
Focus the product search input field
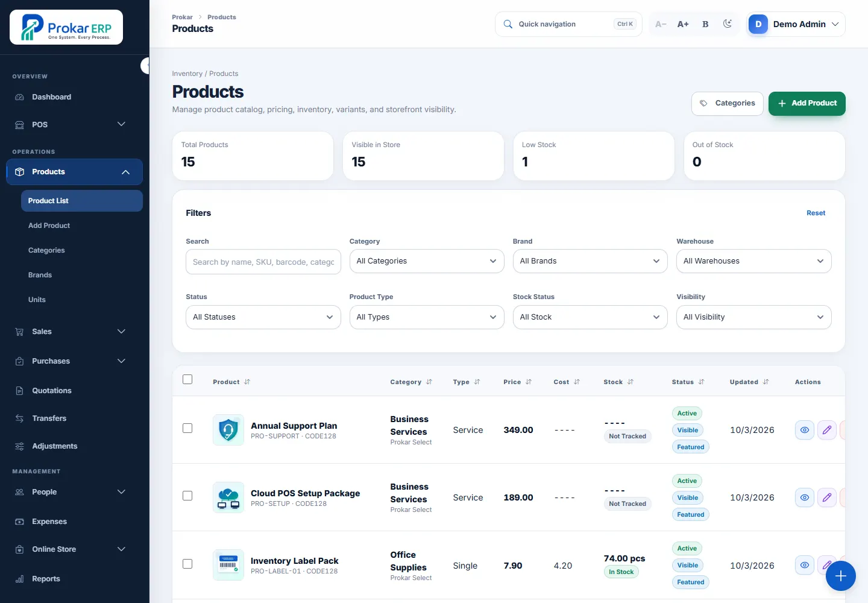click(263, 262)
